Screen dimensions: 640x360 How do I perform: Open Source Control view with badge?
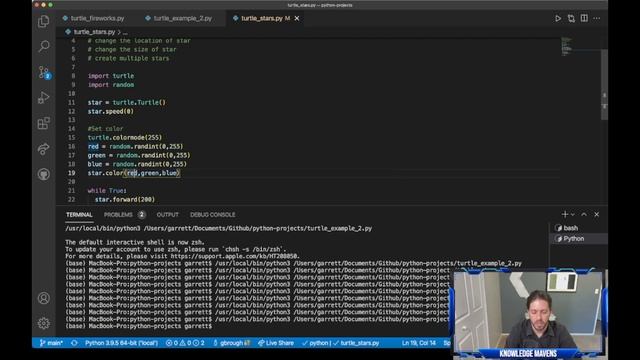pos(44,72)
